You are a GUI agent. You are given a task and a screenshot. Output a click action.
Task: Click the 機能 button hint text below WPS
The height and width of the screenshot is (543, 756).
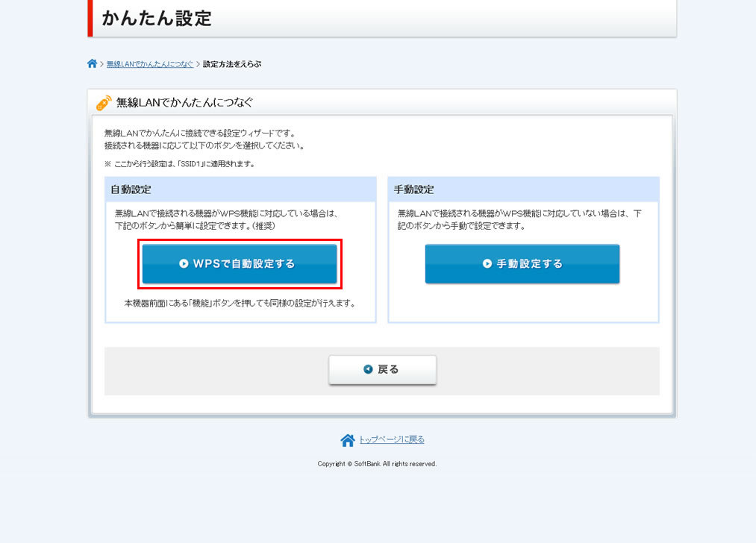click(240, 304)
